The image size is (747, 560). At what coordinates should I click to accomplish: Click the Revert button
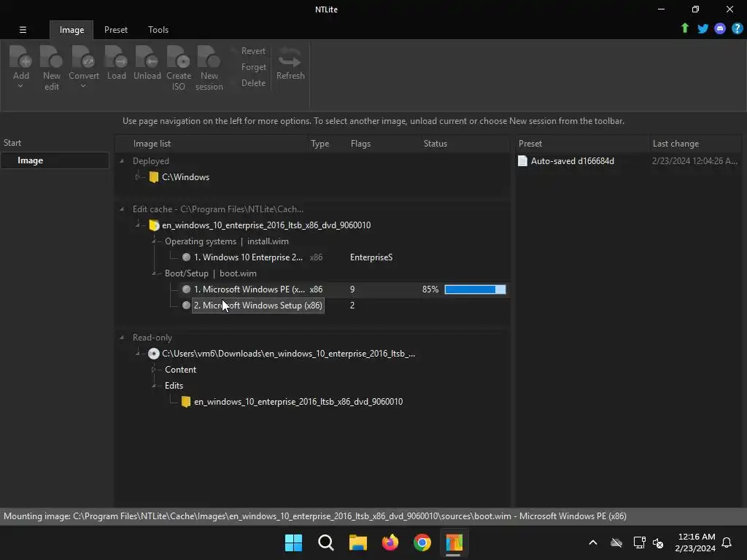(253, 51)
